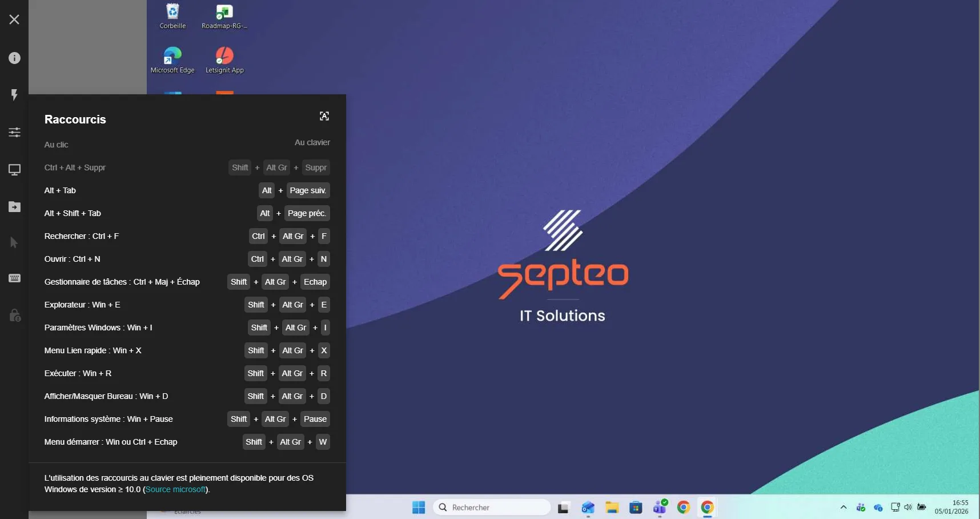The width and height of the screenshot is (980, 519).
Task: Click the keyboard layout icon in the Raccourcis header
Action: point(324,115)
